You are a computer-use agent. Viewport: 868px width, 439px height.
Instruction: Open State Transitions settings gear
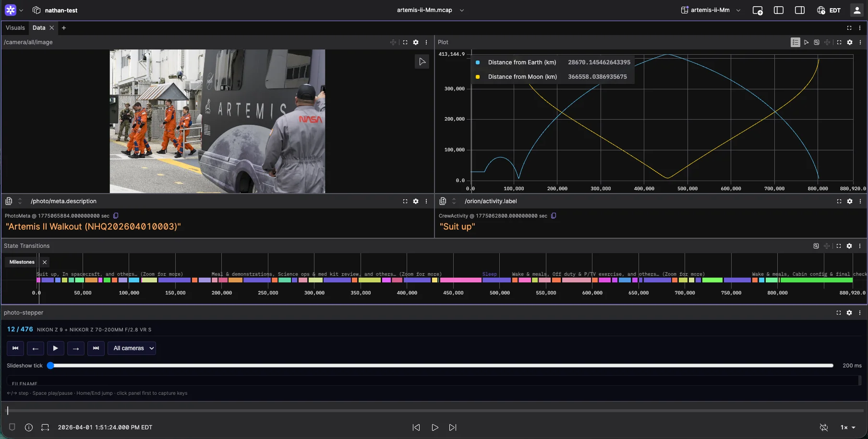click(x=849, y=246)
